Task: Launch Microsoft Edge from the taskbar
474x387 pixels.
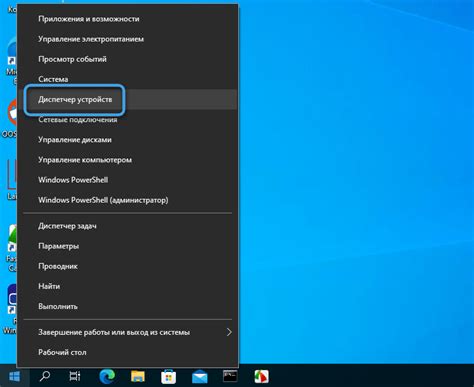Action: coord(107,377)
